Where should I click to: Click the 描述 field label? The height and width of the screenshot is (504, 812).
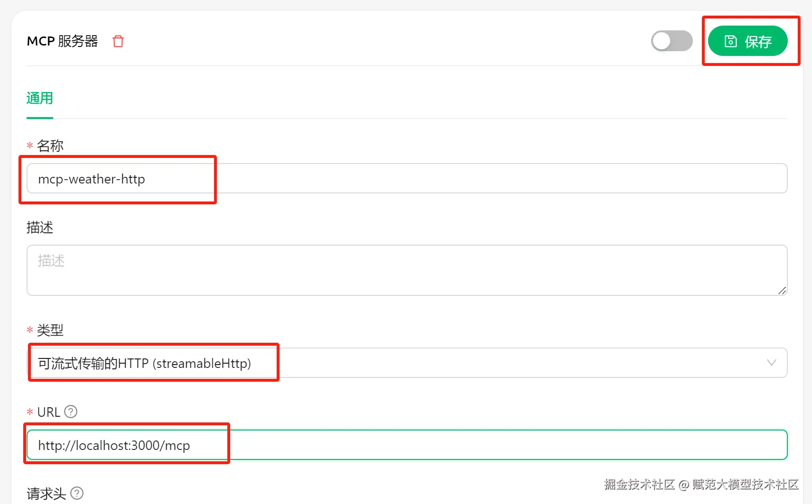40,228
